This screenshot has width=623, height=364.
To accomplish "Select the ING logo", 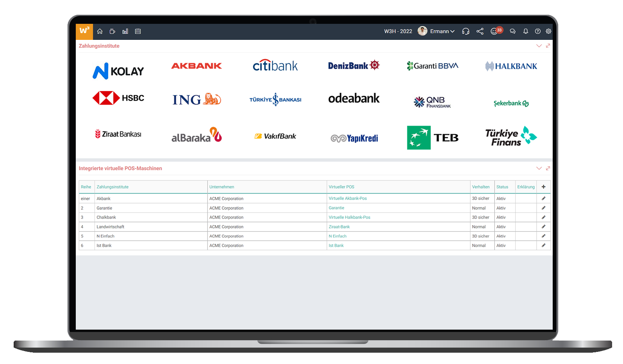I will [x=196, y=99].
